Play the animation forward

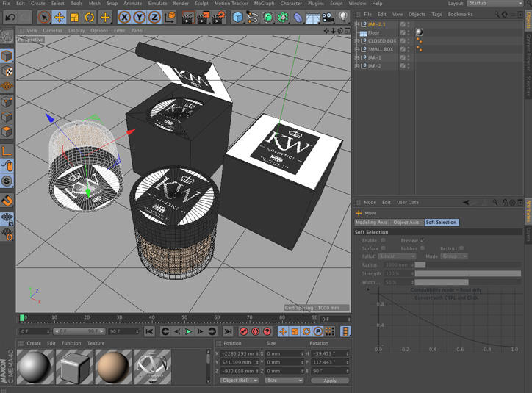coord(188,331)
